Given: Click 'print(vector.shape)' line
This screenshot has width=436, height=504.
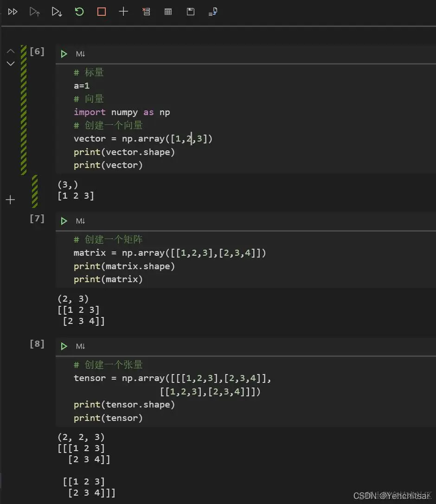Looking at the screenshot, I should pos(124,152).
